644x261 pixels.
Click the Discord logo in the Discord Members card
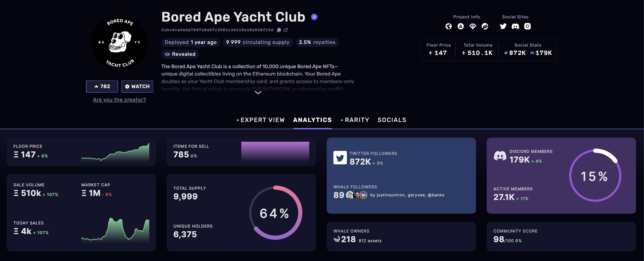click(x=500, y=156)
